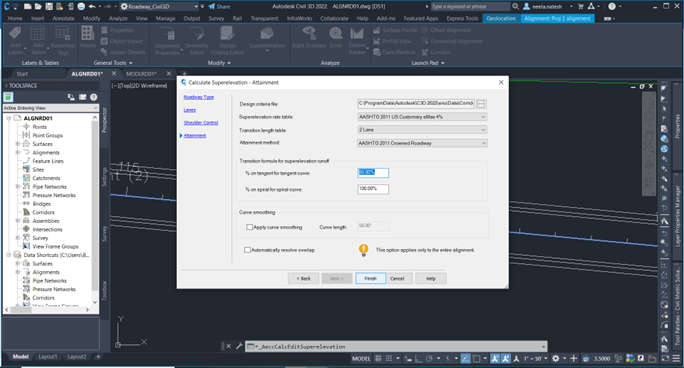Toggle object snap tracking in status bar
Screen dimensions: 684x368
465,358
